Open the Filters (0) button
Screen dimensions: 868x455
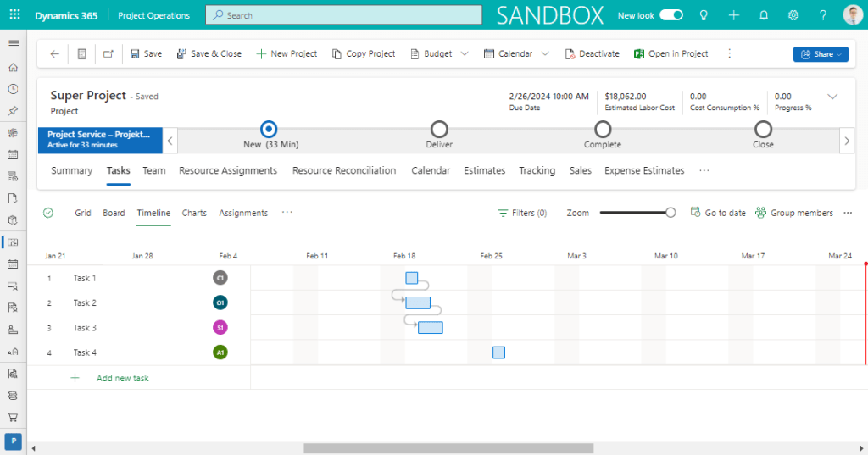522,213
